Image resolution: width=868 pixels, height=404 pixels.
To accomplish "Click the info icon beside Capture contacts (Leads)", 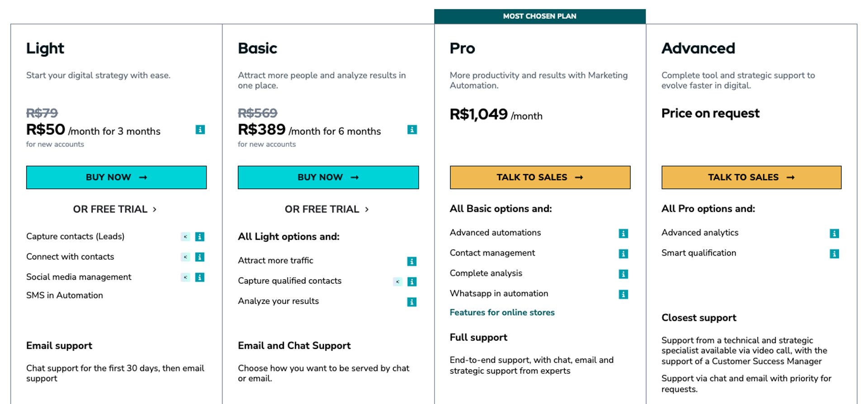I will point(200,237).
